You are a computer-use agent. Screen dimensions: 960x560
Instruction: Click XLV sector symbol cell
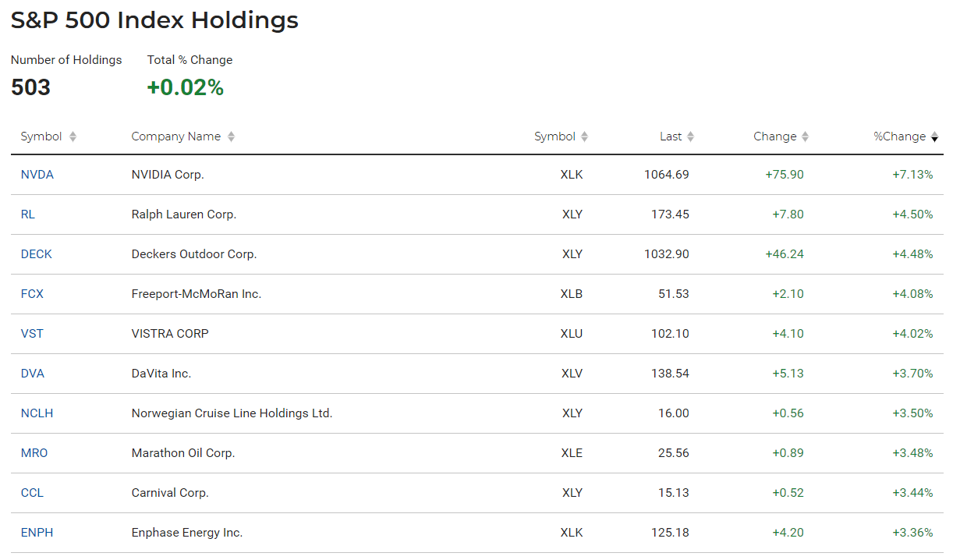coord(572,374)
